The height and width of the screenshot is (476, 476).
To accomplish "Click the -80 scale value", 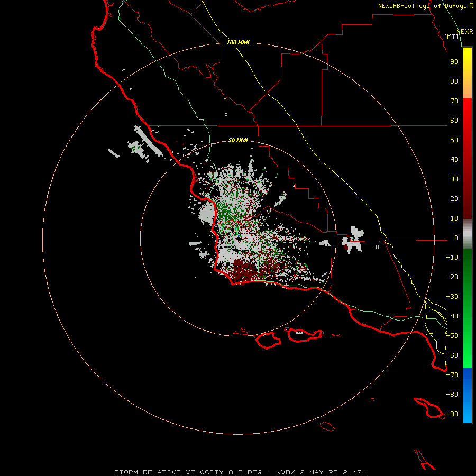I will pos(452,395).
